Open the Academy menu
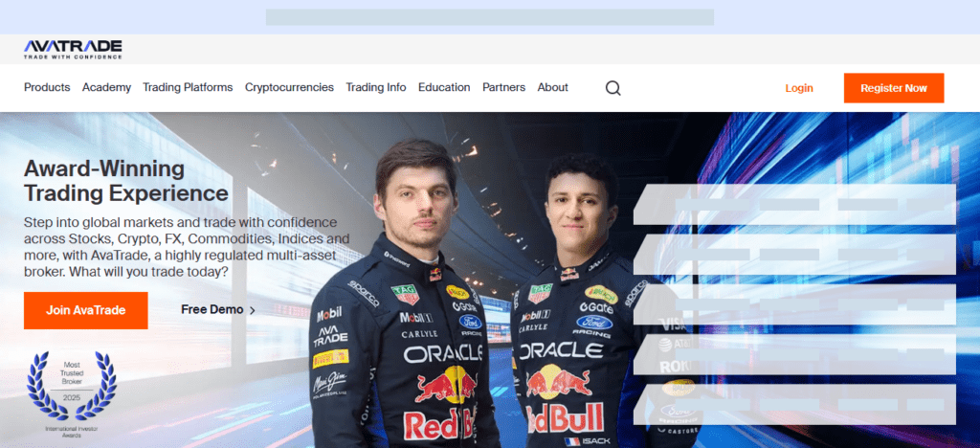The image size is (980, 448). (106, 87)
